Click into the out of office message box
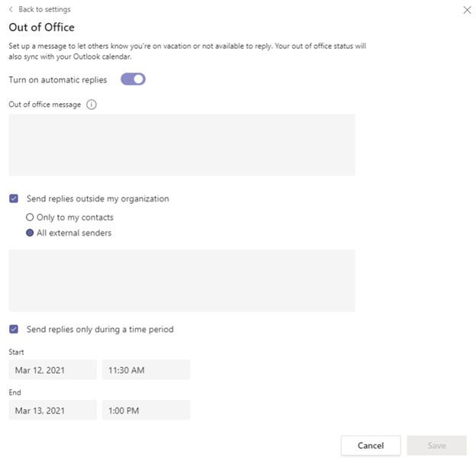 pos(182,145)
